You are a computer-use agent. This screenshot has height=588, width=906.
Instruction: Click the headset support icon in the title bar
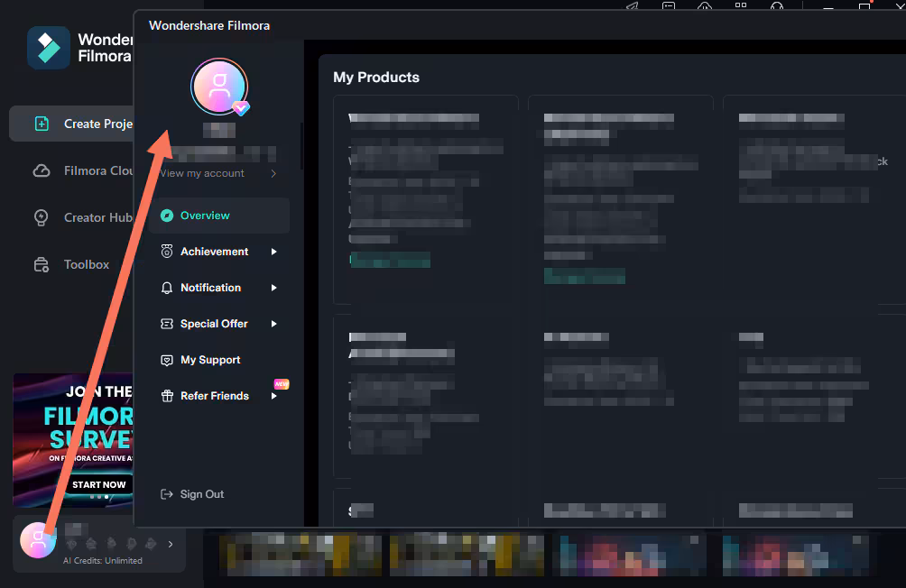[777, 5]
